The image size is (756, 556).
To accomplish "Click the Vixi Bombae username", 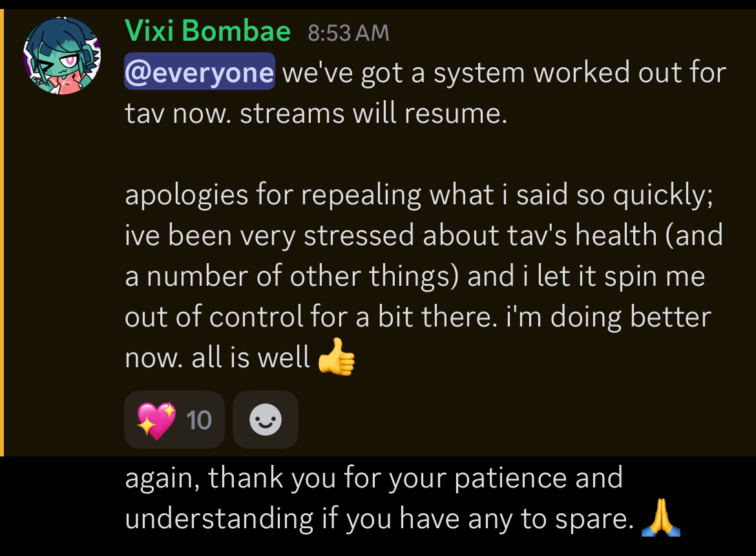I will tap(207, 31).
